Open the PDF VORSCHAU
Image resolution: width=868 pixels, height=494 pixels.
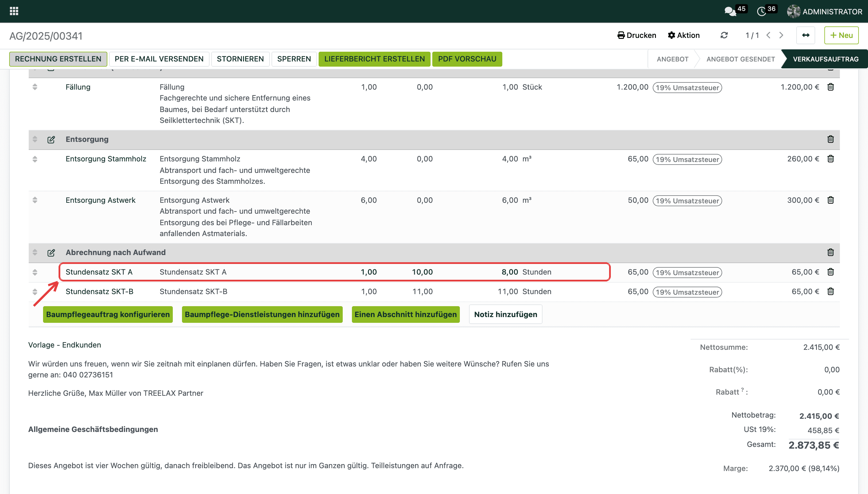(467, 59)
